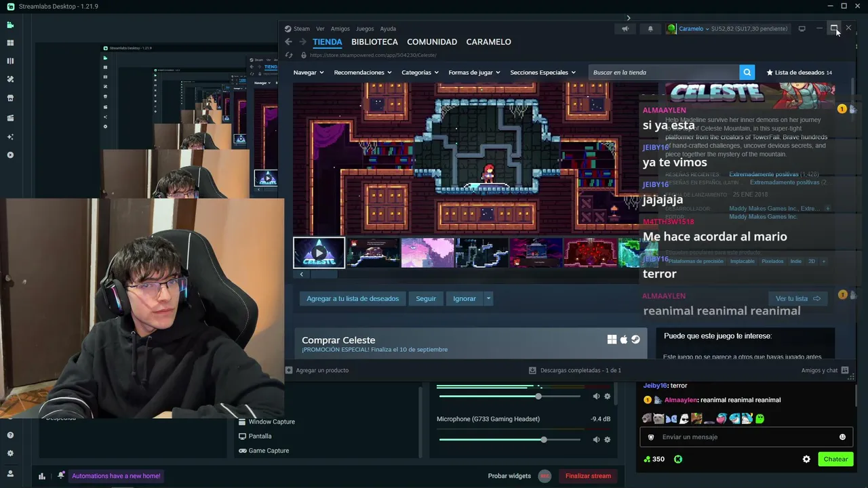868x488 pixels.
Task: Click the Finalizar stream button
Action: point(588,476)
